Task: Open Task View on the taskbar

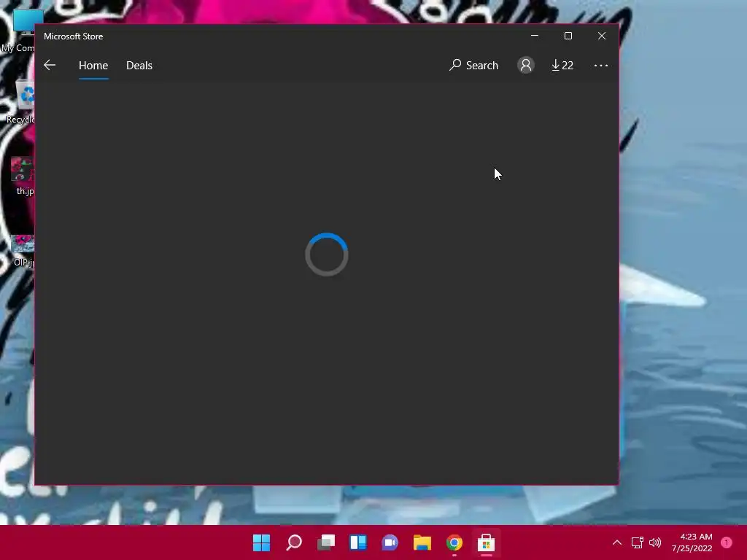Action: pyautogui.click(x=326, y=542)
